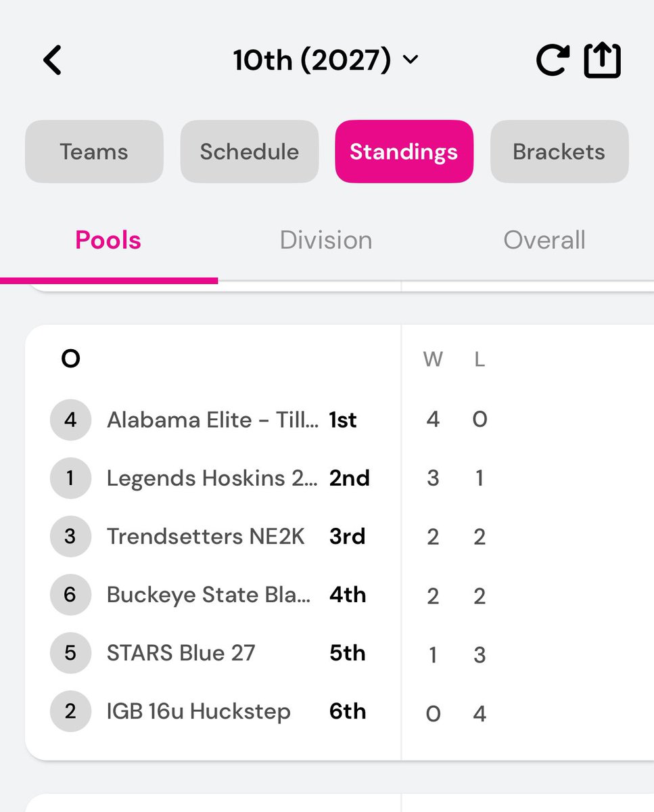The height and width of the screenshot is (812, 654).
Task: Tap seed badge 3 for Trendsetters NE2K
Action: pyautogui.click(x=70, y=537)
